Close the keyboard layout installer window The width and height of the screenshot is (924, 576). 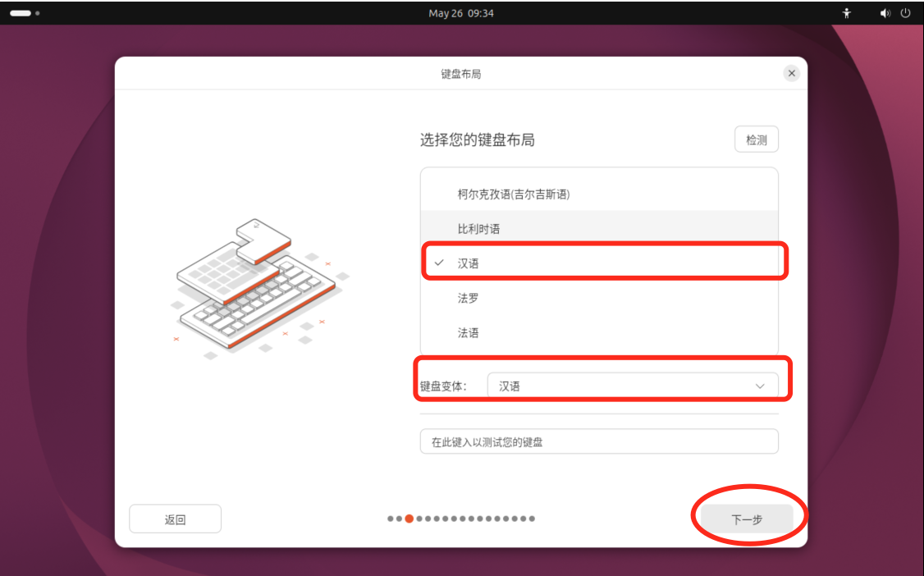tap(791, 73)
